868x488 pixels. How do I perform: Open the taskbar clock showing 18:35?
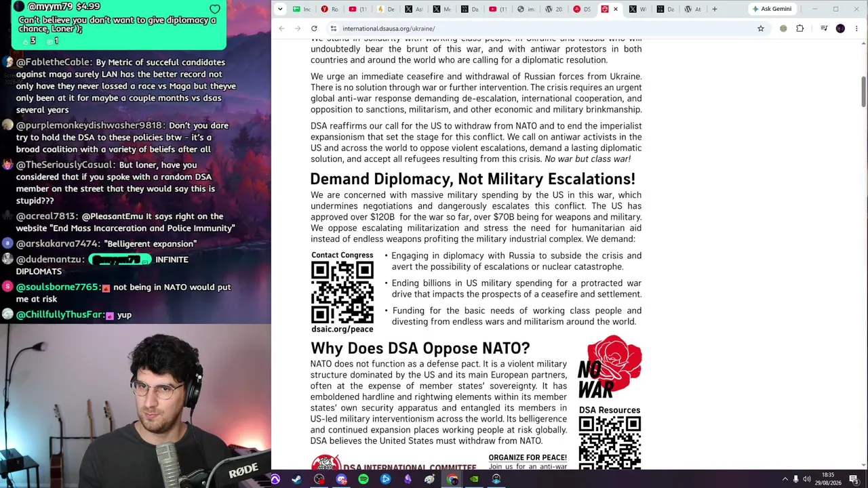click(829, 479)
